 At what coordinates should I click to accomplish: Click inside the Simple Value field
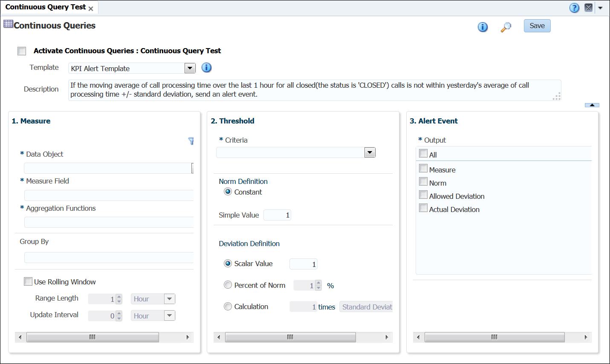(x=277, y=215)
